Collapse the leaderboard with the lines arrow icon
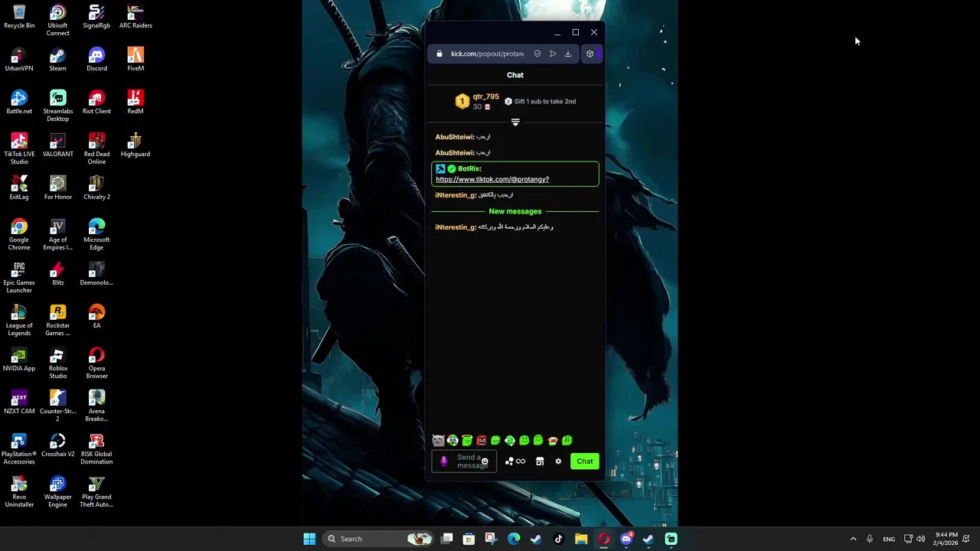This screenshot has width=980, height=551. click(515, 122)
